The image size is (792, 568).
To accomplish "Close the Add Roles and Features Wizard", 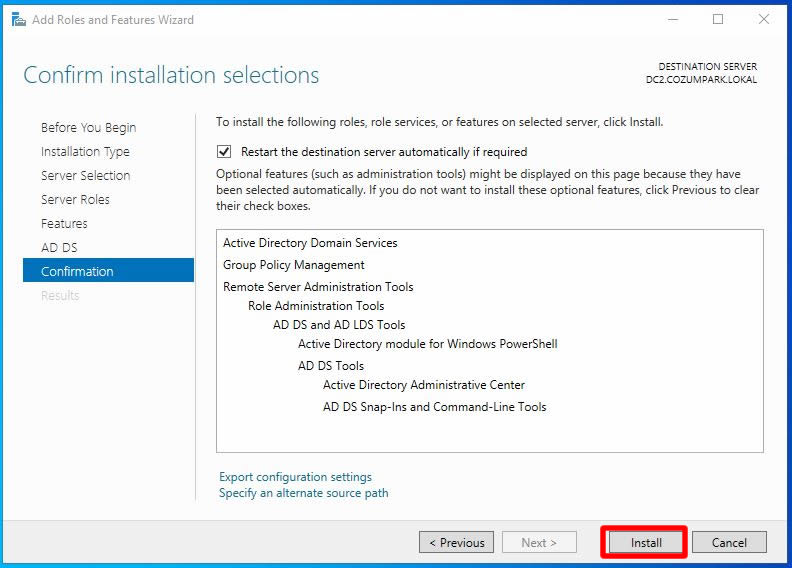I will pos(764,19).
